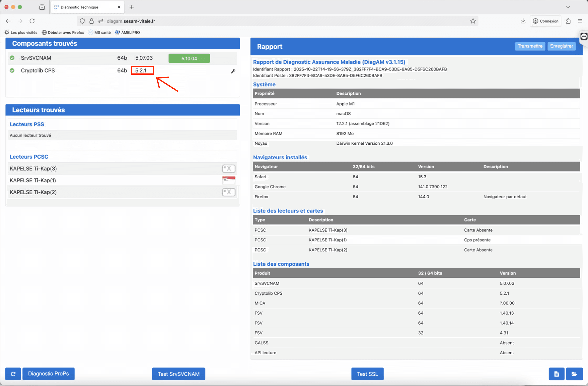Screen dimensions: 588x386
Task: Click the refresh icon button at bottom left
Action: coord(13,374)
